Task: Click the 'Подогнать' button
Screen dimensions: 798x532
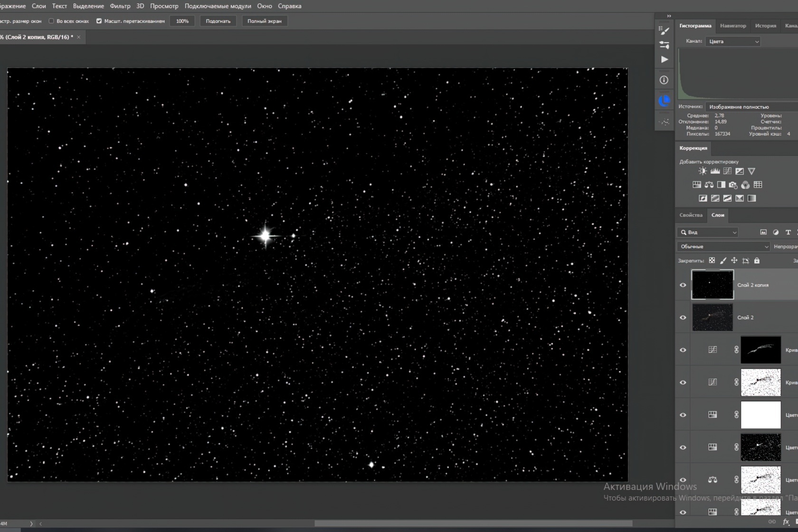Action: pyautogui.click(x=218, y=21)
